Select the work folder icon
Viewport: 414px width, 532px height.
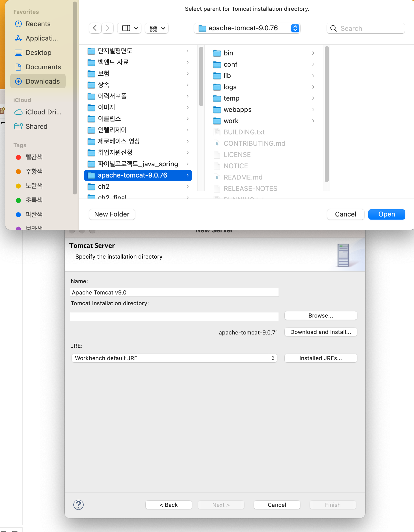click(217, 121)
